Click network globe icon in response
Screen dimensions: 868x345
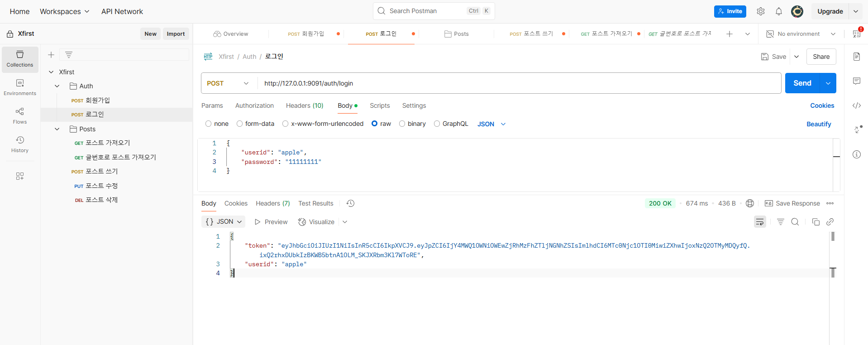coord(750,203)
